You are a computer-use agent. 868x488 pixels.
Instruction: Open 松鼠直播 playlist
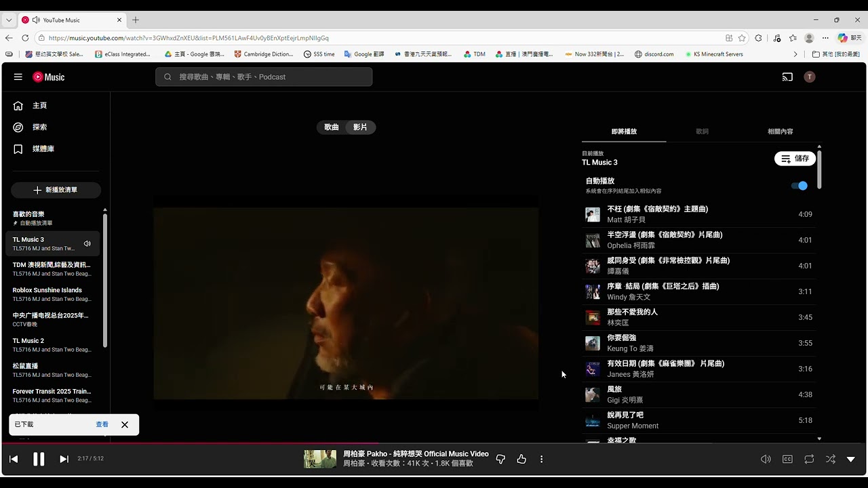(53, 370)
